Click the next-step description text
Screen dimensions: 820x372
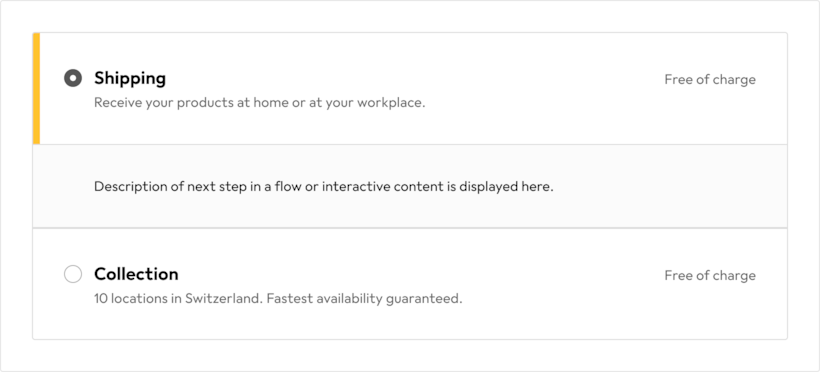[323, 187]
